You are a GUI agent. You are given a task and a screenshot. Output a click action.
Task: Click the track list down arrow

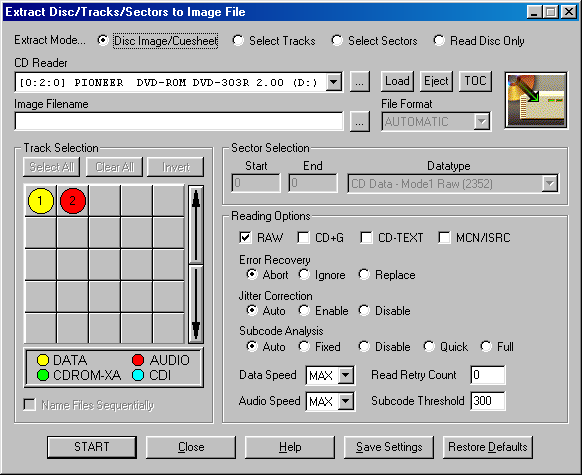click(x=196, y=304)
